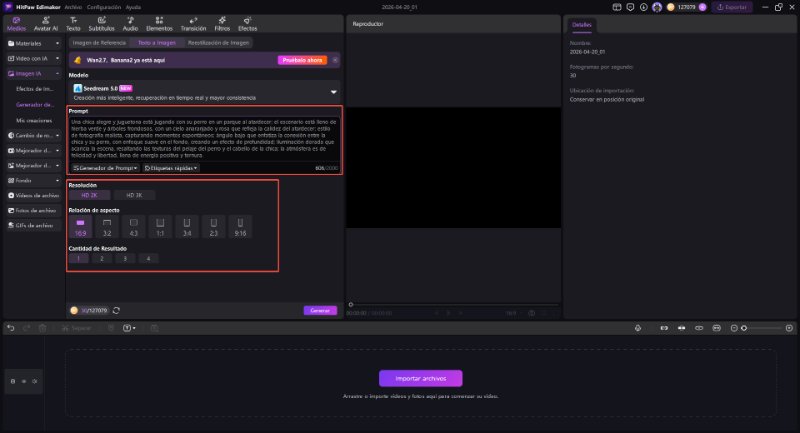Choose the 16:9 aspect ratio
Image resolution: width=800 pixels, height=433 pixels.
[80, 227]
